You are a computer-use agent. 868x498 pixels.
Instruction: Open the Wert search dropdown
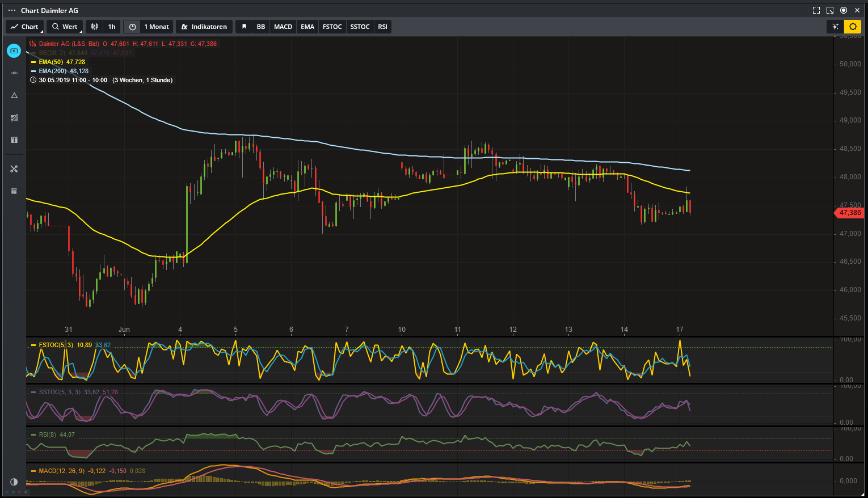pyautogui.click(x=65, y=27)
